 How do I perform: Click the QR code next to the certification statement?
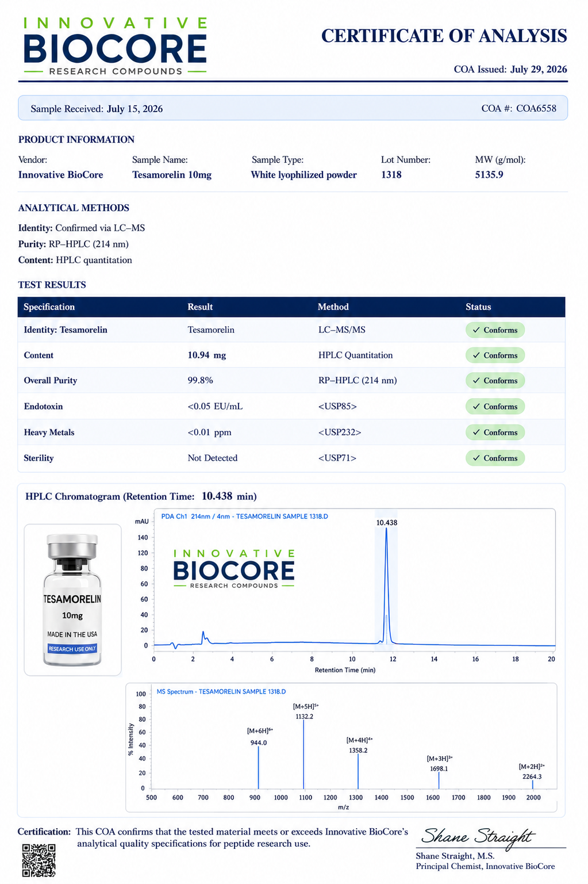39,859
